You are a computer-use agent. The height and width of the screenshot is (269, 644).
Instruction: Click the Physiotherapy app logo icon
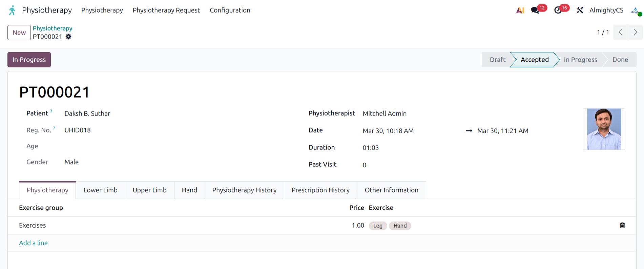click(x=12, y=10)
